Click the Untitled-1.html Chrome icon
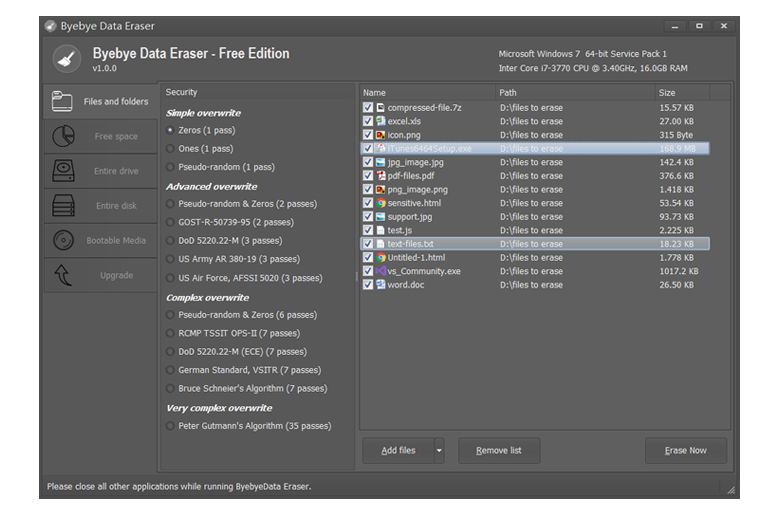Image resolution: width=774 pixels, height=517 pixels. pos(381,257)
